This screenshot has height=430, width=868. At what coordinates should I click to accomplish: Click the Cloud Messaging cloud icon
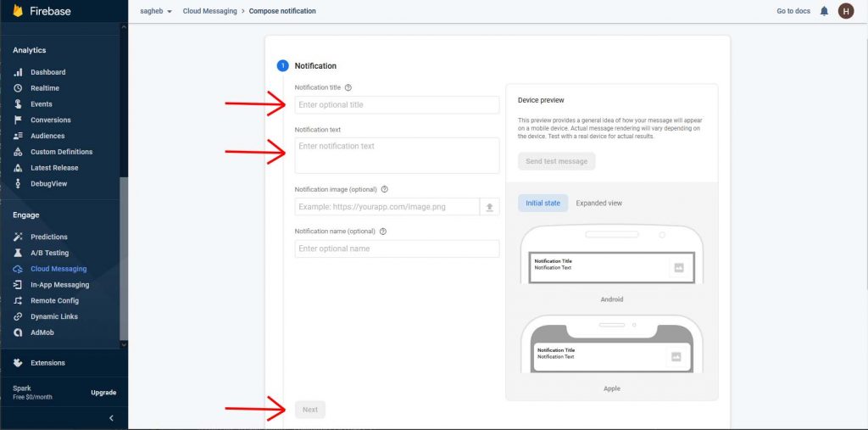point(19,269)
